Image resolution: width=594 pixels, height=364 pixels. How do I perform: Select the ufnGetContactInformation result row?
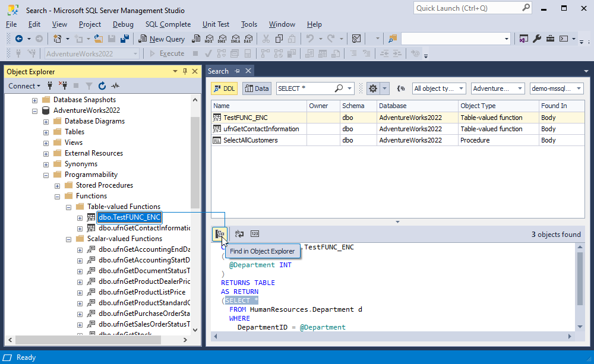point(398,129)
